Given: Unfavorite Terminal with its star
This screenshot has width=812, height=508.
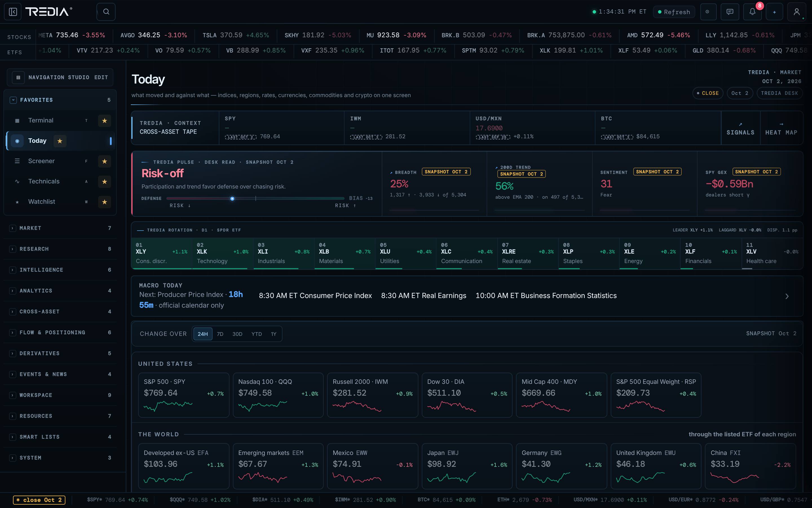Looking at the screenshot, I should pyautogui.click(x=104, y=121).
